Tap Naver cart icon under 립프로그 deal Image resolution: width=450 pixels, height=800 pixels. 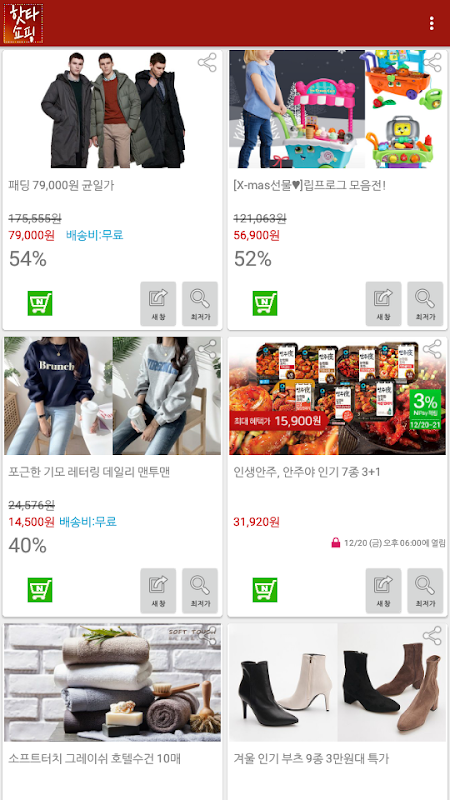(265, 303)
